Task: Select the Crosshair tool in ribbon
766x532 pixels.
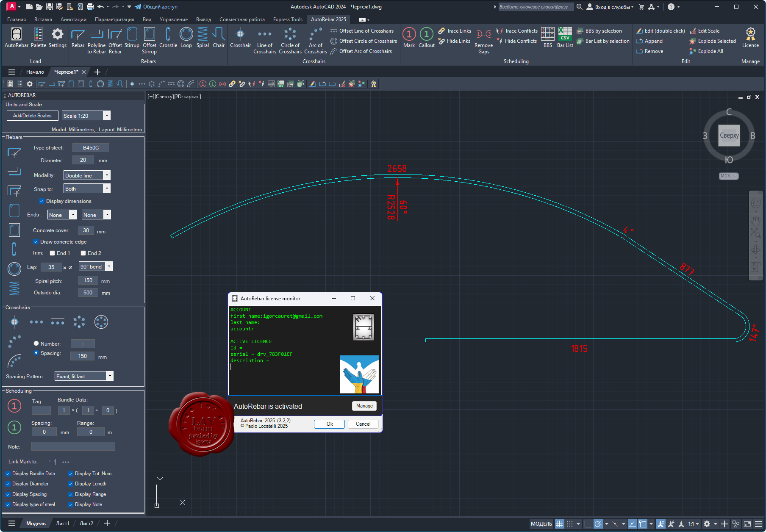Action: 240,37
